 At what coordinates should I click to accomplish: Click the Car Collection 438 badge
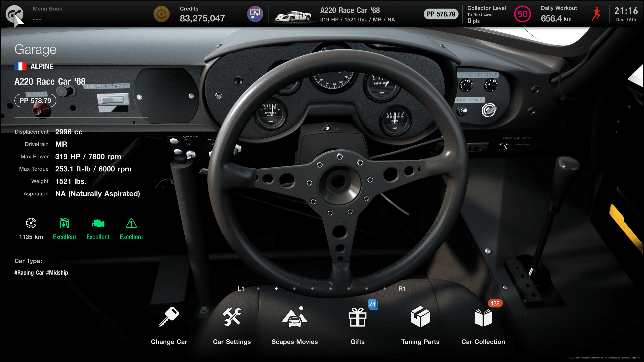coord(495,303)
